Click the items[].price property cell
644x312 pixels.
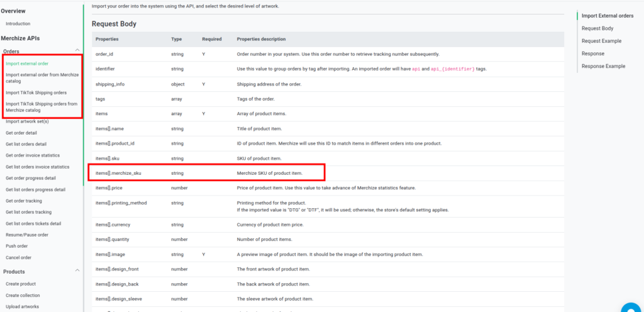click(109, 188)
